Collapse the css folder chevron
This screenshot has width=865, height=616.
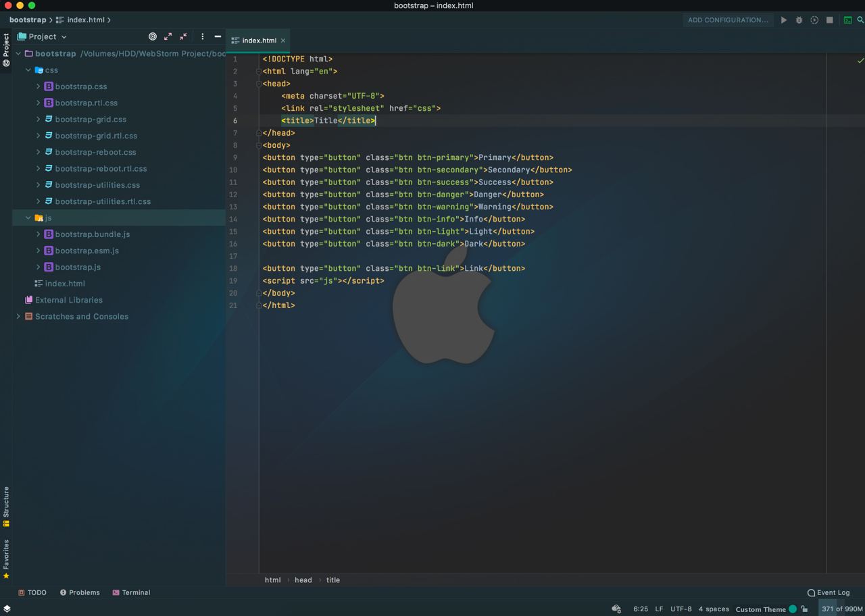(x=28, y=70)
